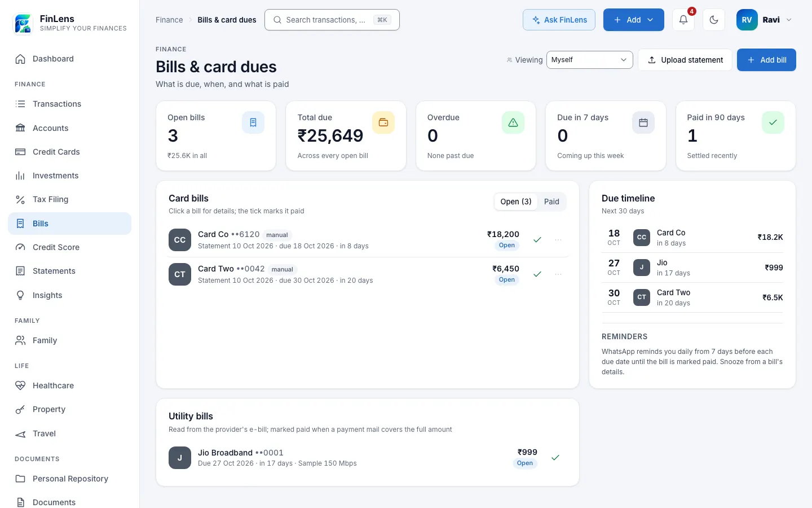Click the Overdue warning triangle icon
Screen dimensions: 812x508
[513, 122]
